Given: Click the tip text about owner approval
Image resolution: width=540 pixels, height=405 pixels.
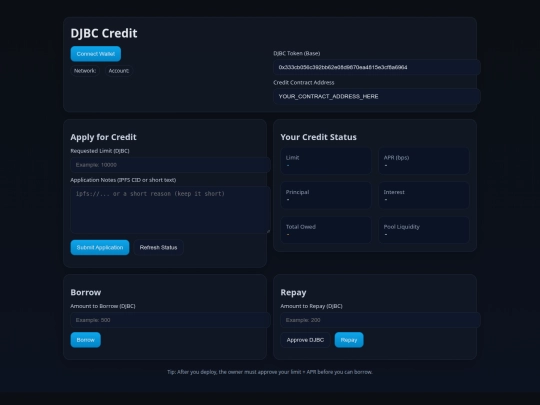Looking at the screenshot, I should pyautogui.click(x=270, y=372).
